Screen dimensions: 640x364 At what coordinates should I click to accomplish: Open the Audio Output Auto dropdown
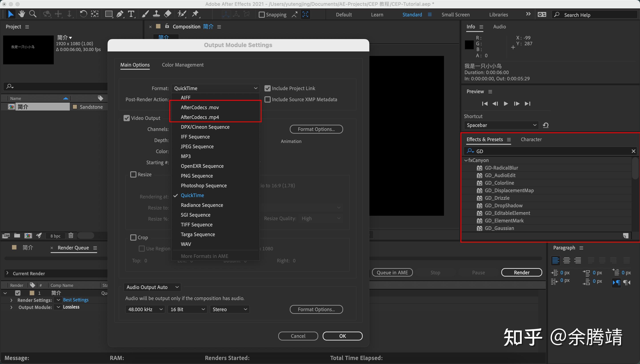[x=152, y=287]
